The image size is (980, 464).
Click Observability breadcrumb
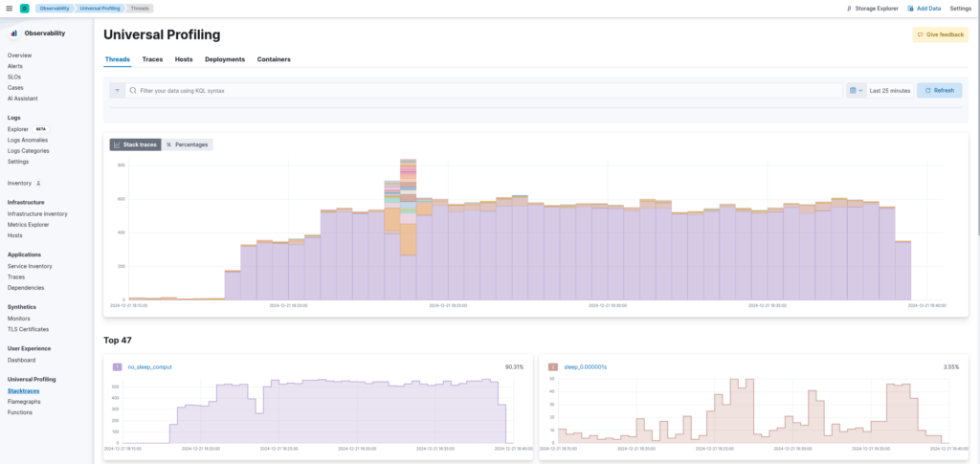tap(55, 8)
